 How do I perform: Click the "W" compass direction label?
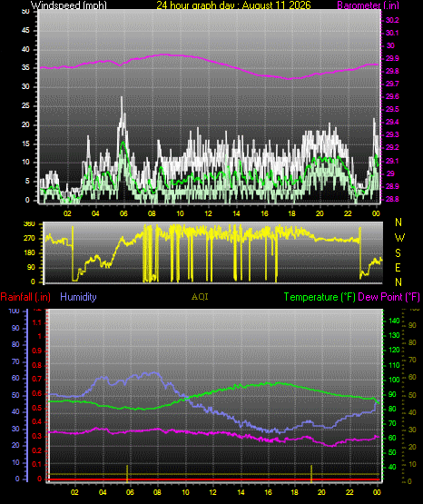coord(399,238)
